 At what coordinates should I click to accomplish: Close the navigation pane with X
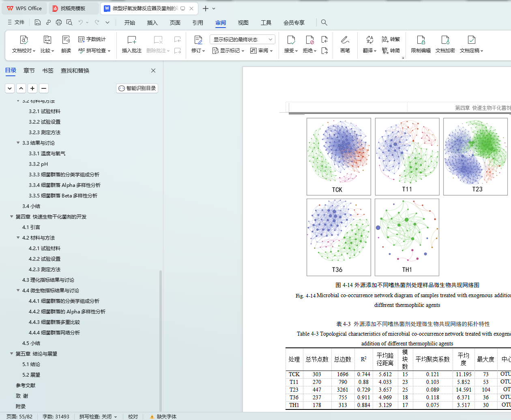pyautogui.click(x=153, y=71)
